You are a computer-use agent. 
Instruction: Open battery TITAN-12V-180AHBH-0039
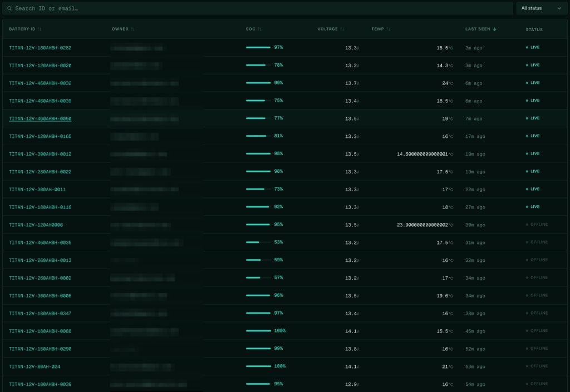click(x=40, y=384)
